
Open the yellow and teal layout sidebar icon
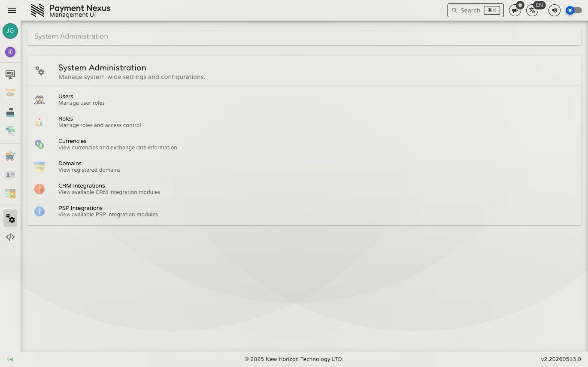(10, 194)
